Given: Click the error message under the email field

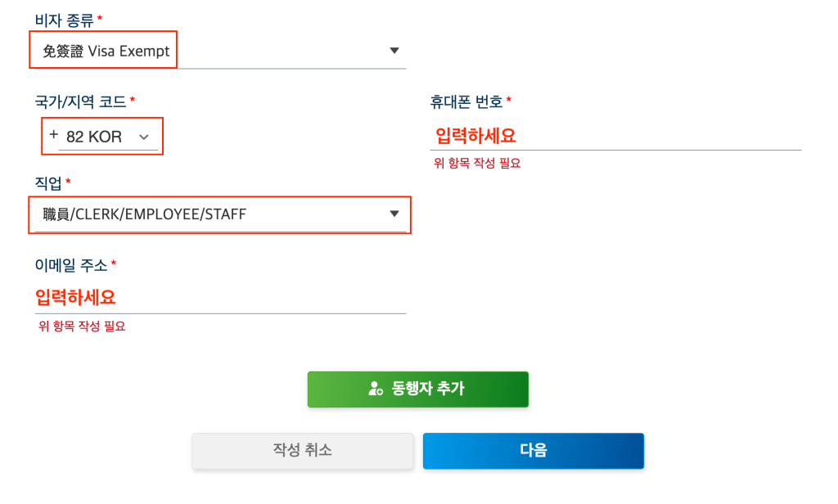Looking at the screenshot, I should click(82, 326).
